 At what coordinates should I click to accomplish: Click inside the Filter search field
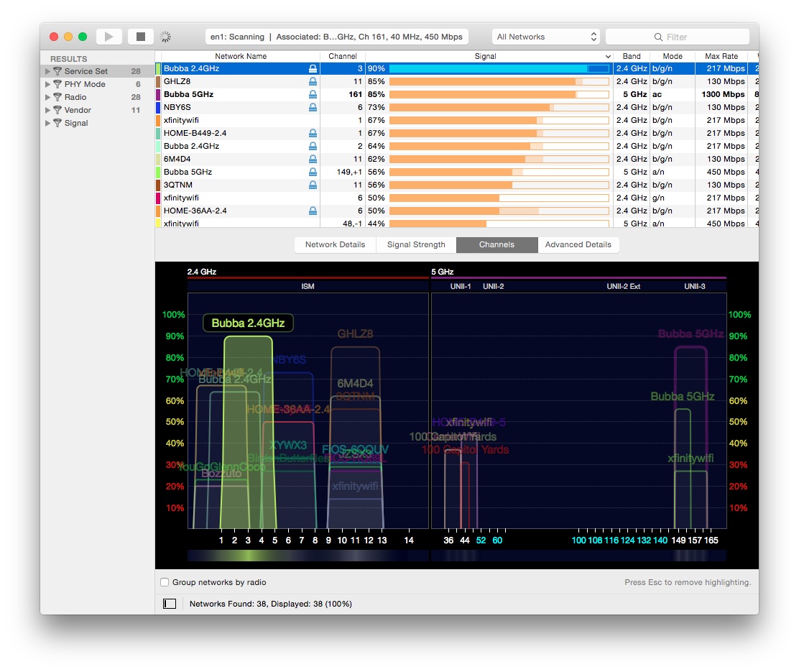click(x=678, y=37)
